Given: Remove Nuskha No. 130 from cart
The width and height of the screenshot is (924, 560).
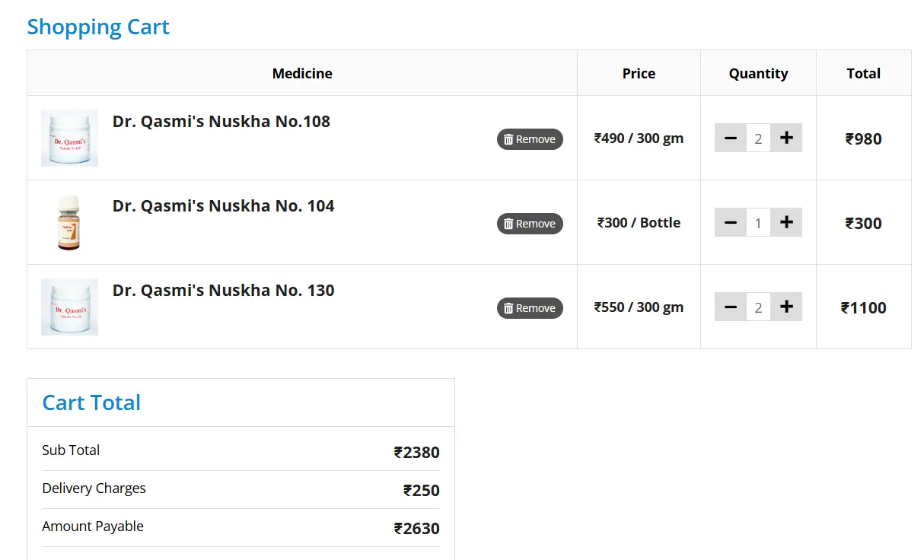Looking at the screenshot, I should [530, 308].
